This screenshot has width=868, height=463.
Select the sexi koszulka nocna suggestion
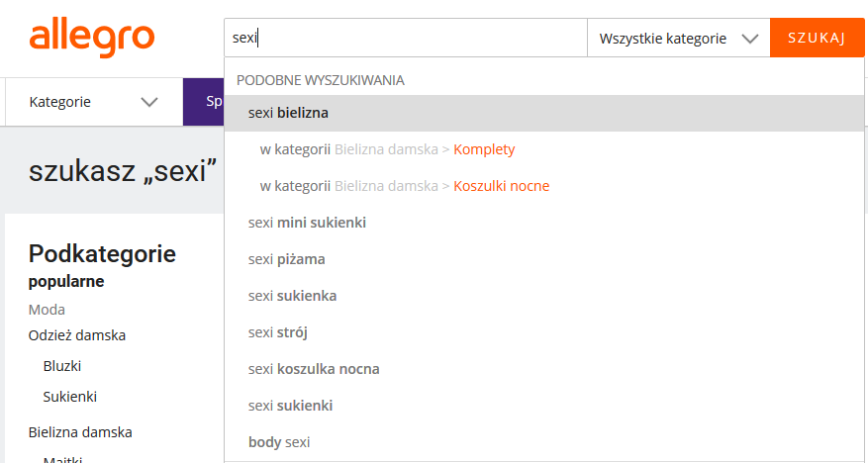pyautogui.click(x=544, y=368)
